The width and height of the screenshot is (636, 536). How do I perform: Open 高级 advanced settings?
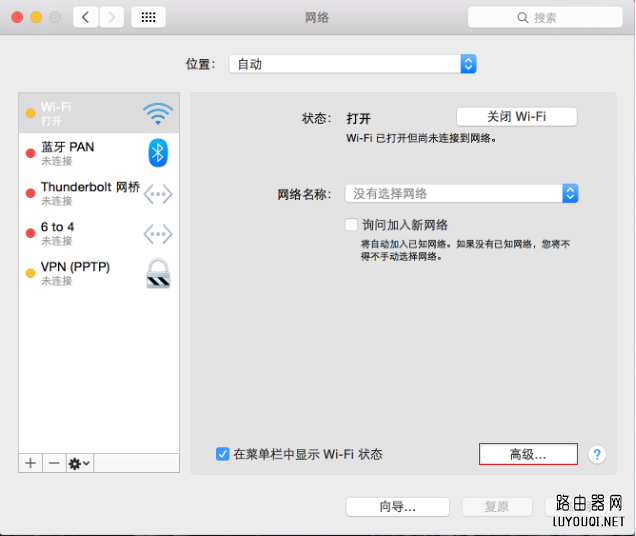click(x=528, y=454)
